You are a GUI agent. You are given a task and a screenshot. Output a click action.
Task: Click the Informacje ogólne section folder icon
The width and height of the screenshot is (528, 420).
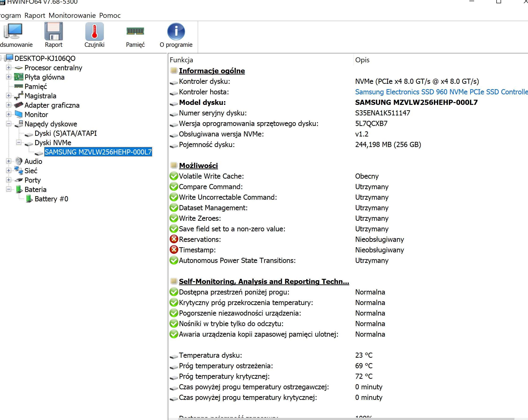click(x=174, y=70)
